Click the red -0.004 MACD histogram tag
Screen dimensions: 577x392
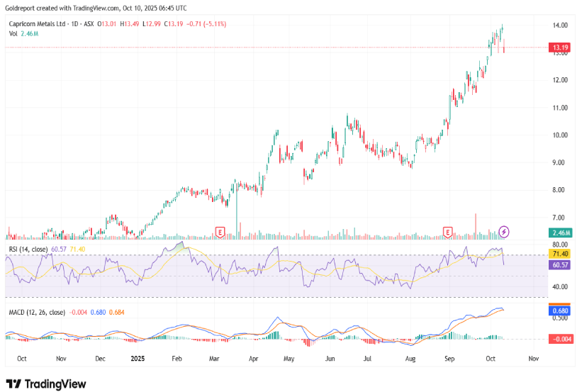click(560, 339)
